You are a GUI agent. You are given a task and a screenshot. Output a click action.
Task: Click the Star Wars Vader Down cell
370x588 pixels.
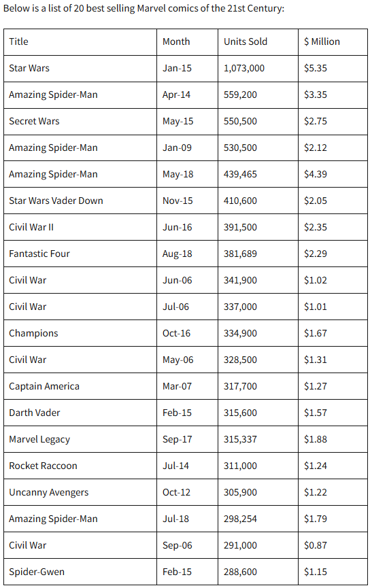pos(80,201)
